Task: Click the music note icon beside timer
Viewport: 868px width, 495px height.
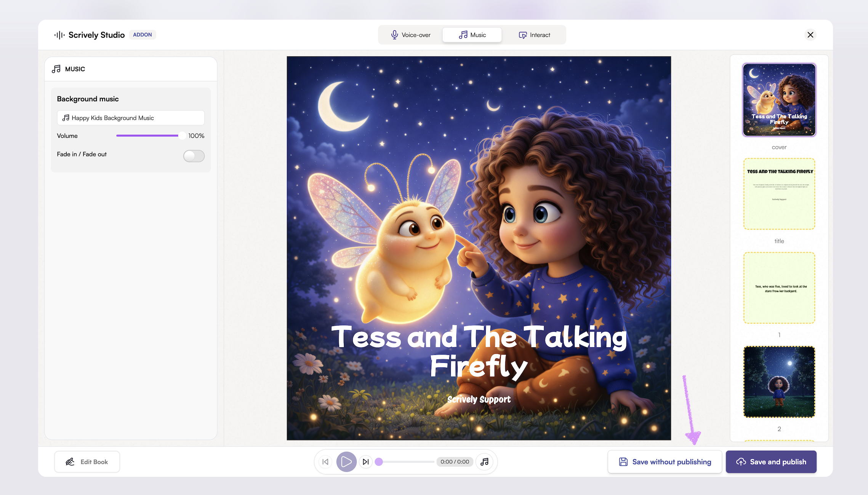Action: pyautogui.click(x=484, y=462)
